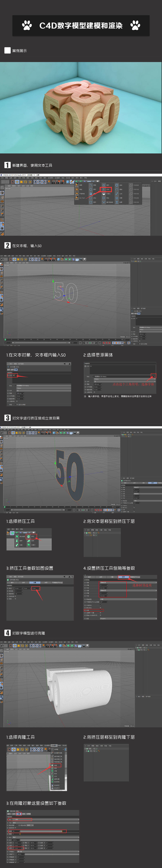Choose the 螺旋 spline in step 1 popup

[93, 194]
